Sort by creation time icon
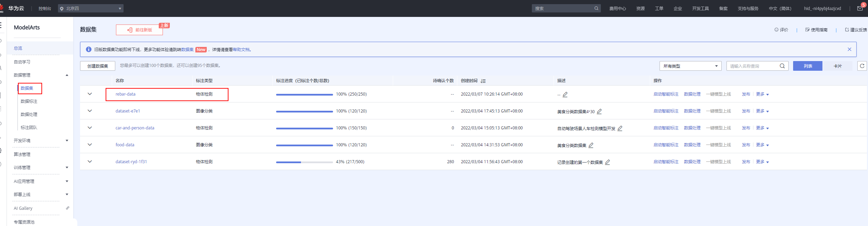Image resolution: width=868 pixels, height=226 pixels. [483, 81]
